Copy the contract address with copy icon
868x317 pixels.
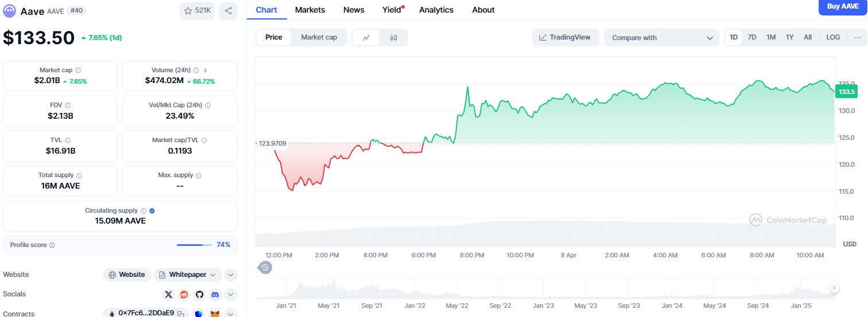pyautogui.click(x=180, y=314)
